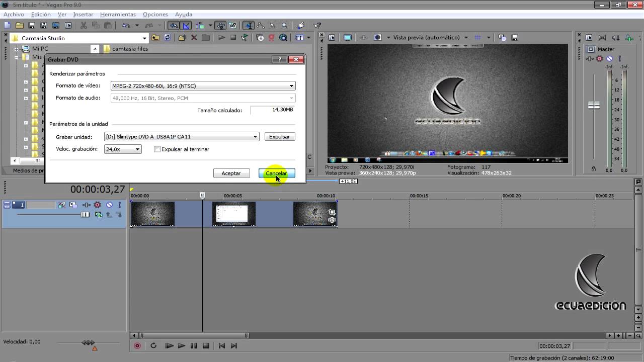Click Expulsar button
644x362 pixels.
[280, 137]
